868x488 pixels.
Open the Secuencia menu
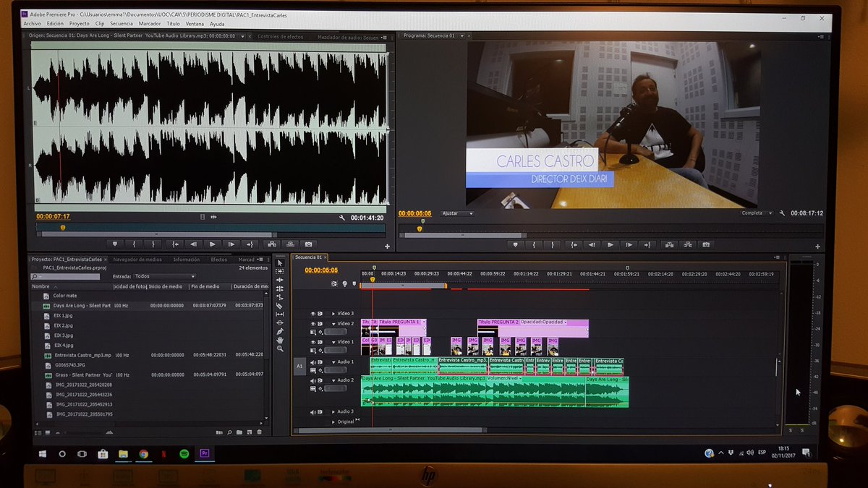coord(122,24)
